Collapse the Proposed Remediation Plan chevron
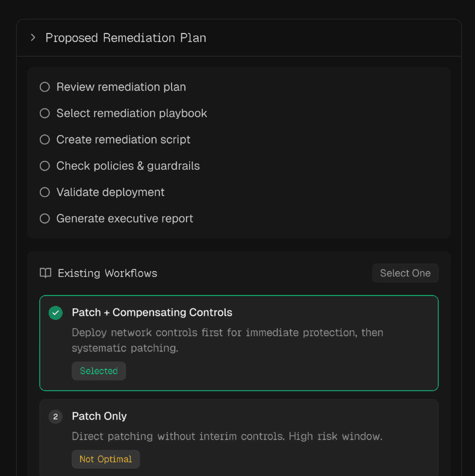This screenshot has width=475, height=476. click(x=33, y=38)
